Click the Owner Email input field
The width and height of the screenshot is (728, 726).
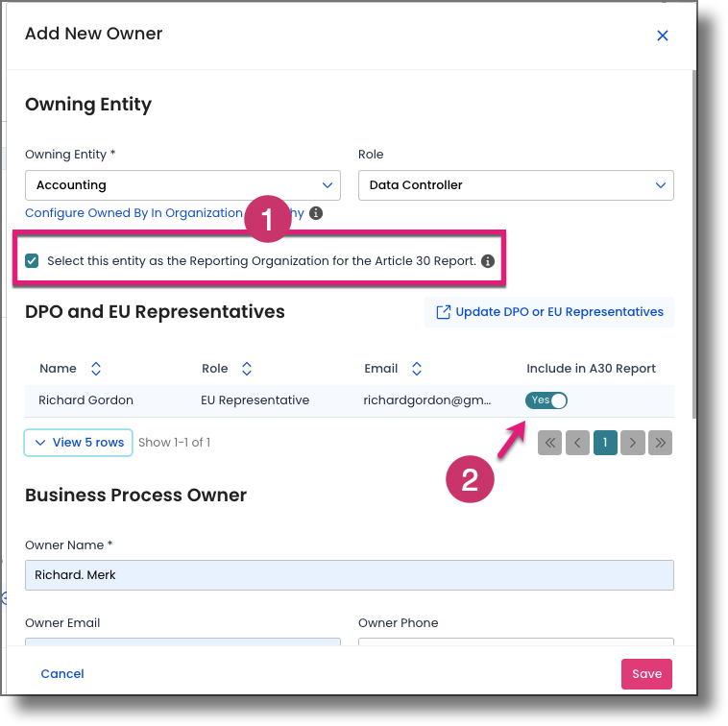182,641
